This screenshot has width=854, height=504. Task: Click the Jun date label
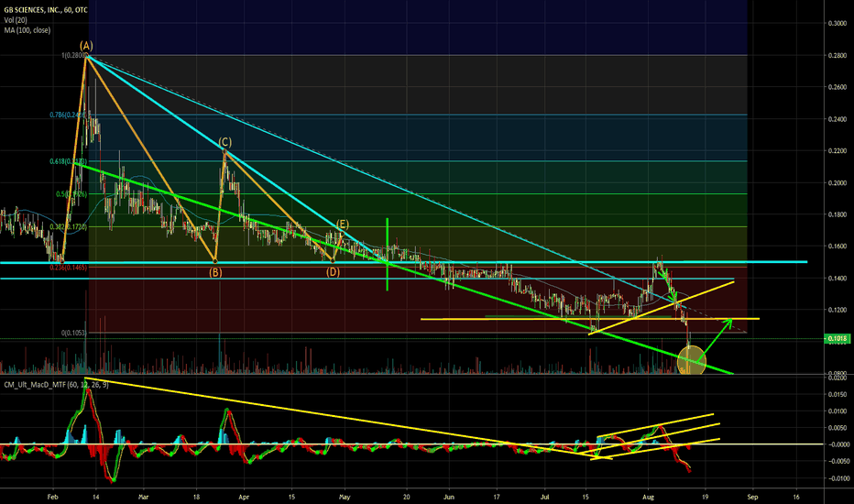[449, 497]
